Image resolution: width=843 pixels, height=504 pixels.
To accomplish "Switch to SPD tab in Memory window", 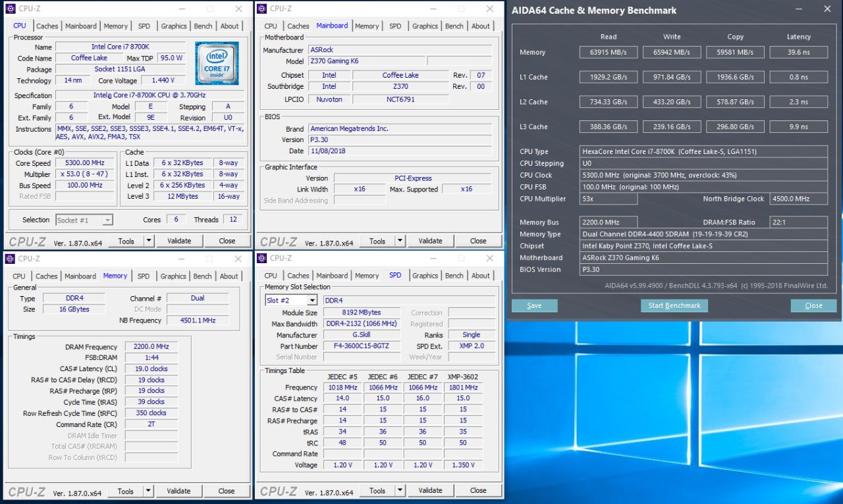I will coord(144,276).
